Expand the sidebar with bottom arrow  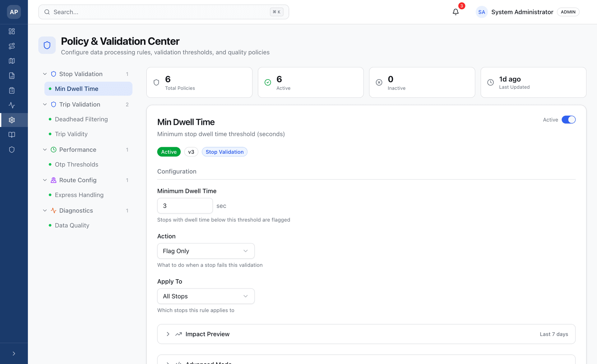click(14, 353)
